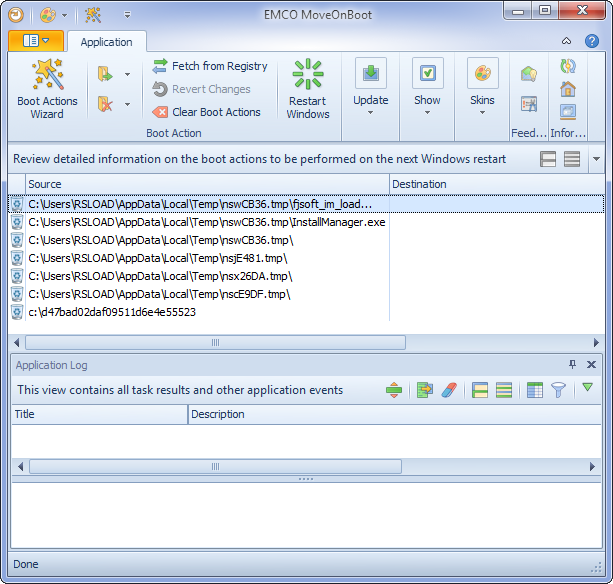Click the boot actions horizontal scrollbar thumb

tap(215, 343)
